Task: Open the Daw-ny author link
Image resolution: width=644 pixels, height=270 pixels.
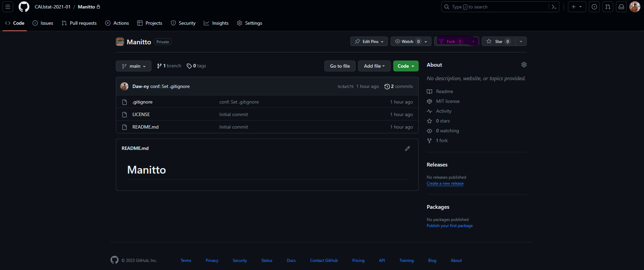Action: coord(141,86)
